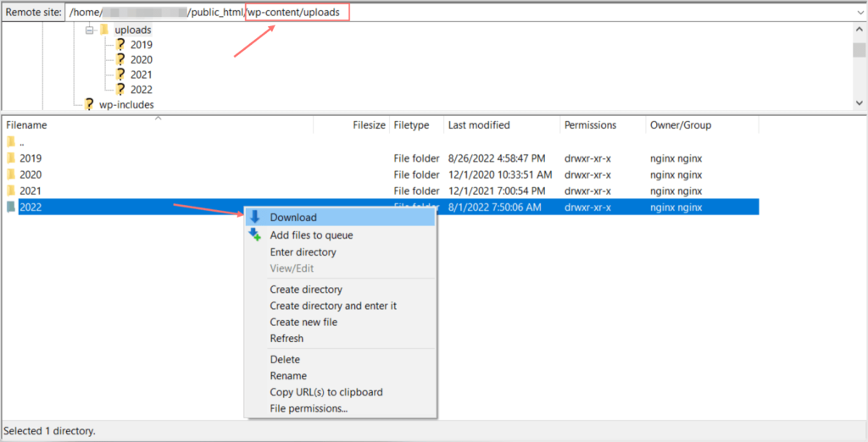Click File folder type of 2021 row
This screenshot has width=868, height=442.
(x=416, y=191)
